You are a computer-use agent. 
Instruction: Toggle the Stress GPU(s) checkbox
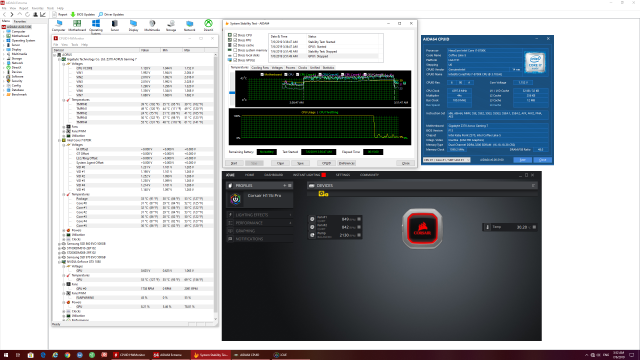click(x=235, y=60)
